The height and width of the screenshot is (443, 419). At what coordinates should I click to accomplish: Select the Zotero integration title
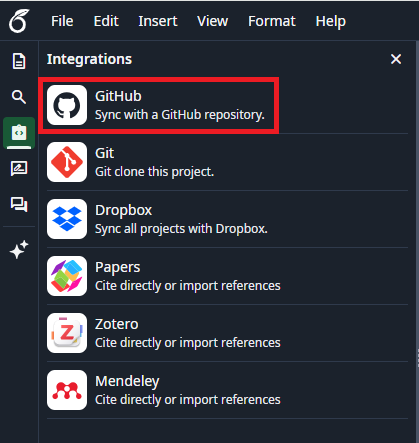click(117, 324)
